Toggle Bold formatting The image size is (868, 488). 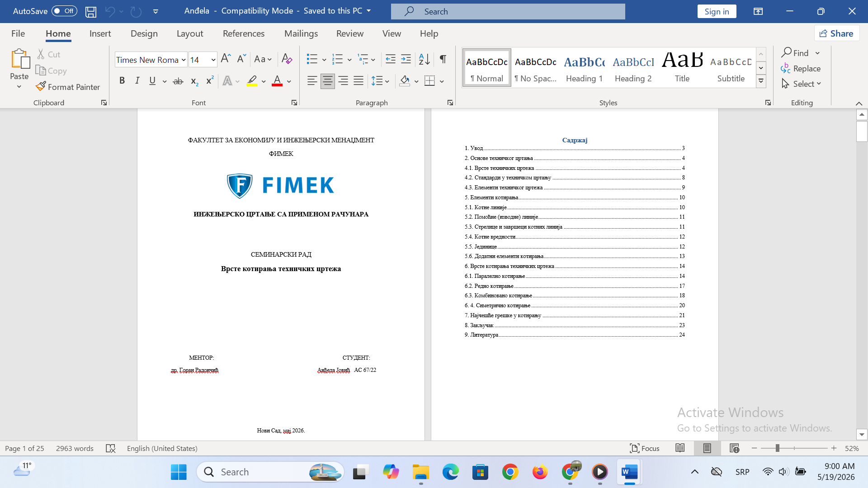coord(122,81)
